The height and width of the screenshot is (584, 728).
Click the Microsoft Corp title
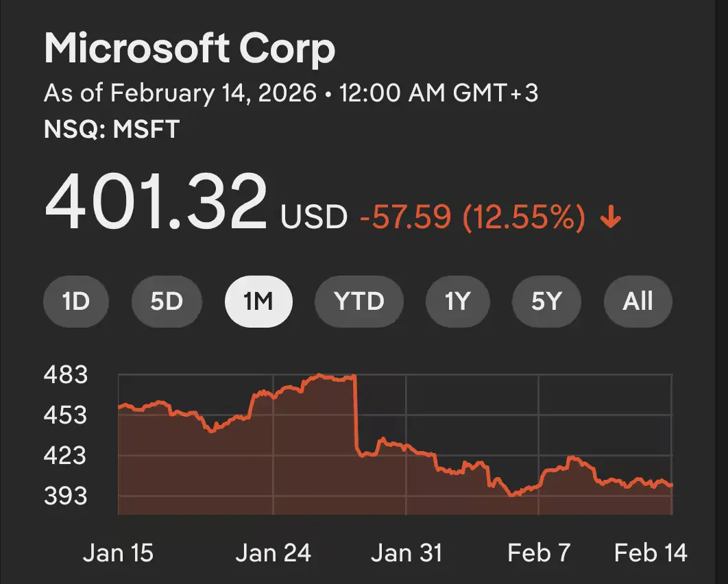pos(189,49)
